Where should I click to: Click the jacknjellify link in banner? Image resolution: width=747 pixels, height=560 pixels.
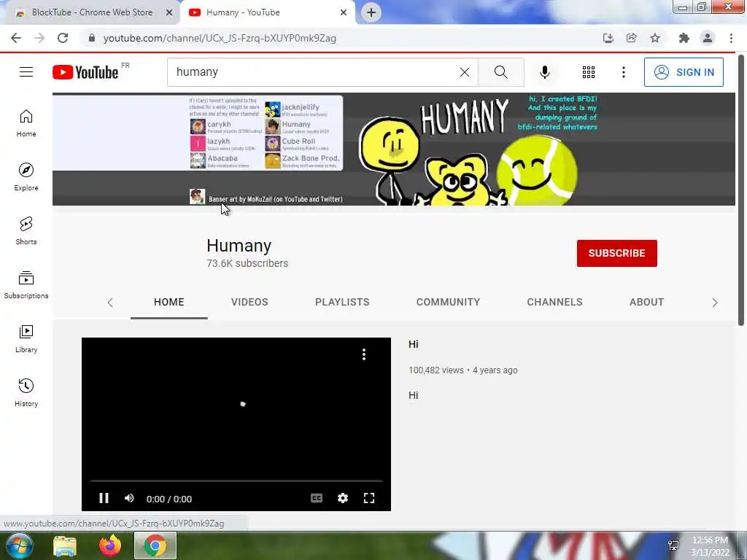(x=296, y=109)
